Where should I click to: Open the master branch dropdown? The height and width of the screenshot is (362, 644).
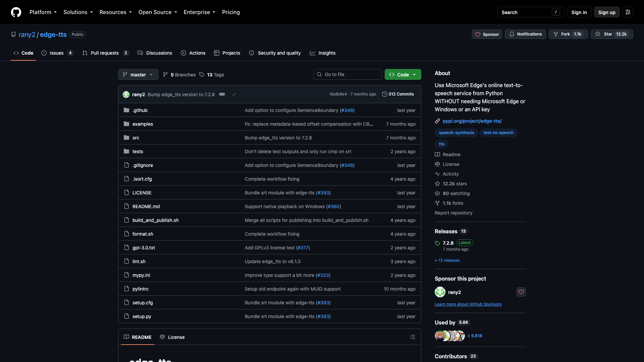138,74
